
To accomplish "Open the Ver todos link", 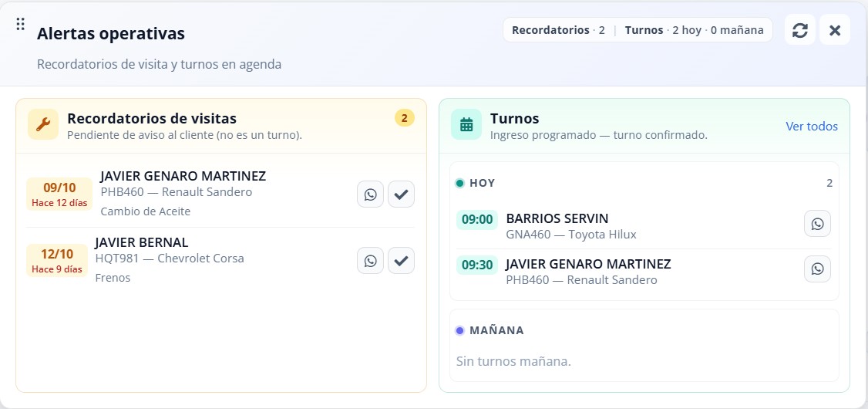I will [812, 127].
